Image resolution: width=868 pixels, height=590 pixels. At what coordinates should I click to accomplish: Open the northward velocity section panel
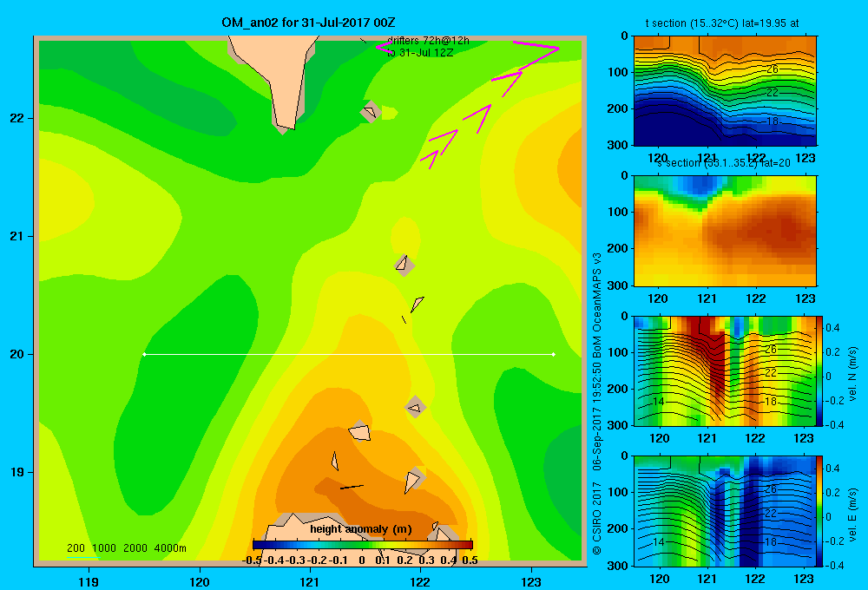(725, 370)
